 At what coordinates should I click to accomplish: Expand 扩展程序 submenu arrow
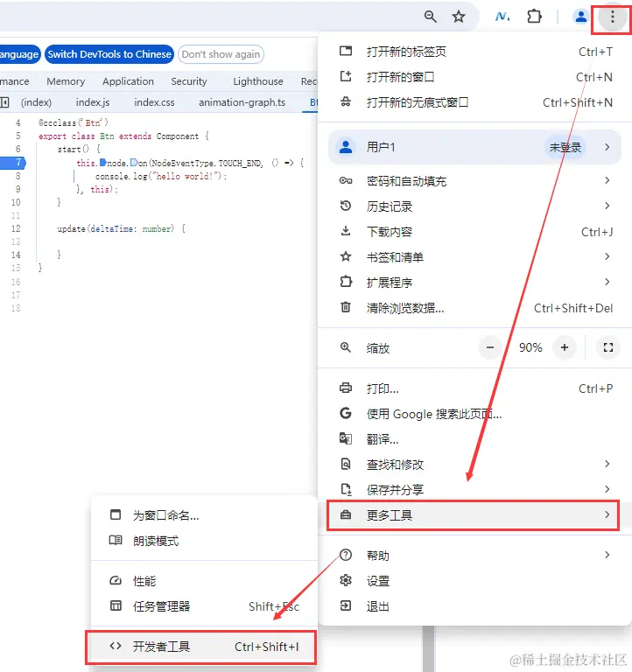click(607, 282)
